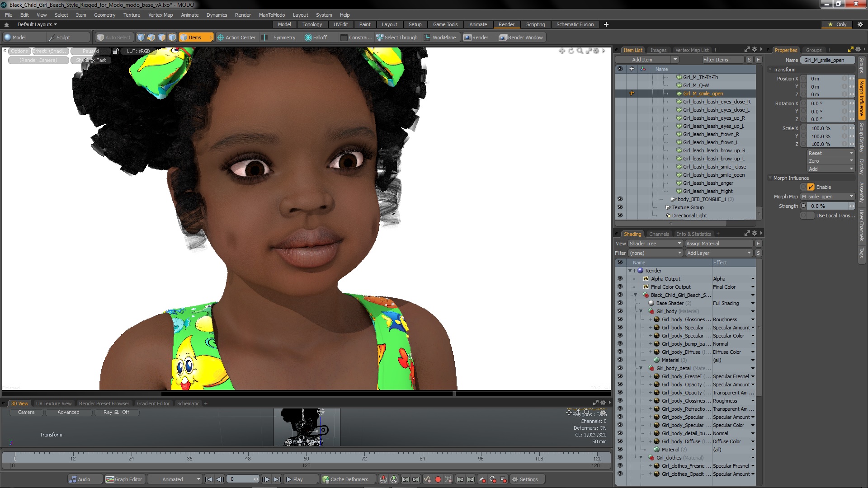Viewport: 868px width, 488px height.
Task: Open Item List panel gear settings
Action: [754, 49]
